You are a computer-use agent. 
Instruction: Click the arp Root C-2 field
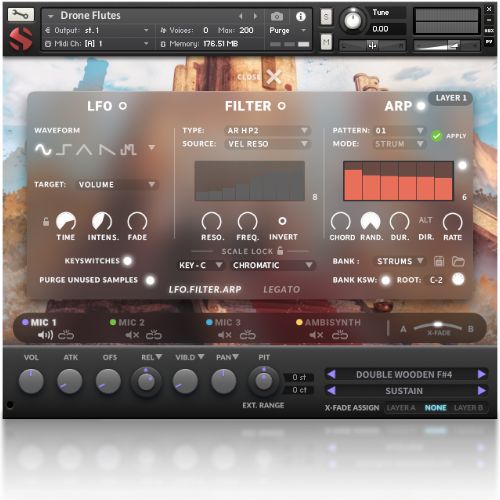[x=436, y=280]
